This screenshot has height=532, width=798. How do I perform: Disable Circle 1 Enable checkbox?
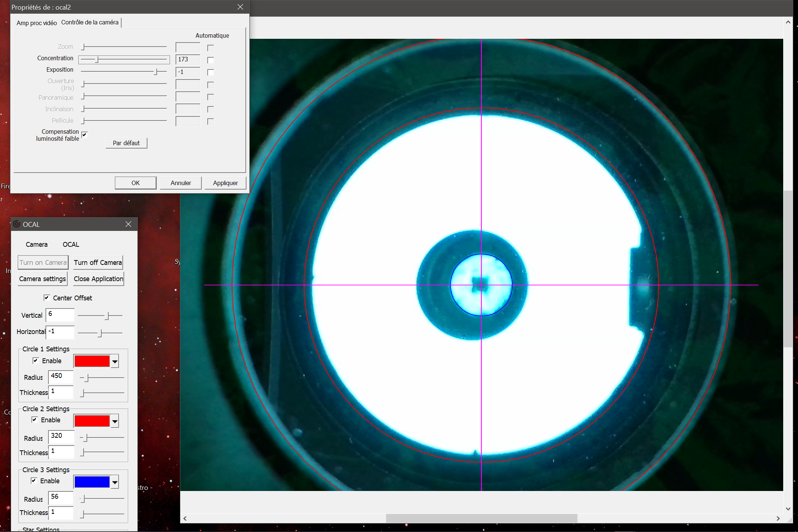(x=36, y=361)
